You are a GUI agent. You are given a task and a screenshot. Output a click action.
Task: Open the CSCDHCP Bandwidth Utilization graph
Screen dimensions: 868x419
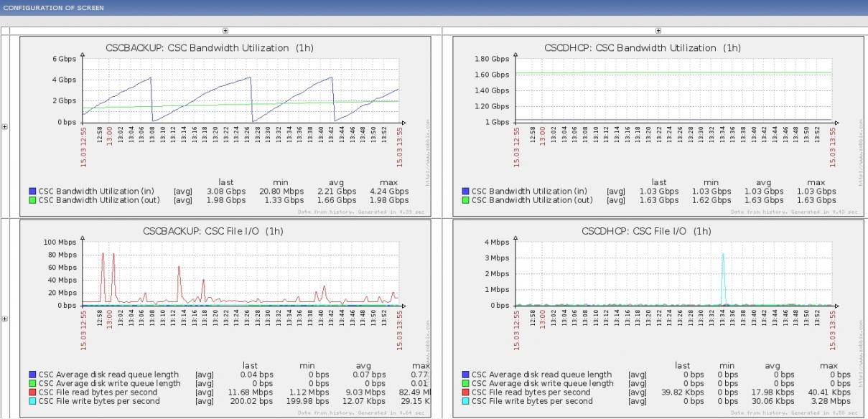(x=658, y=126)
